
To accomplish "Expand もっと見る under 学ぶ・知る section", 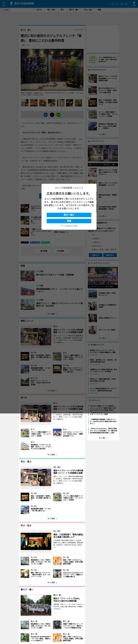I will click(52, 582).
